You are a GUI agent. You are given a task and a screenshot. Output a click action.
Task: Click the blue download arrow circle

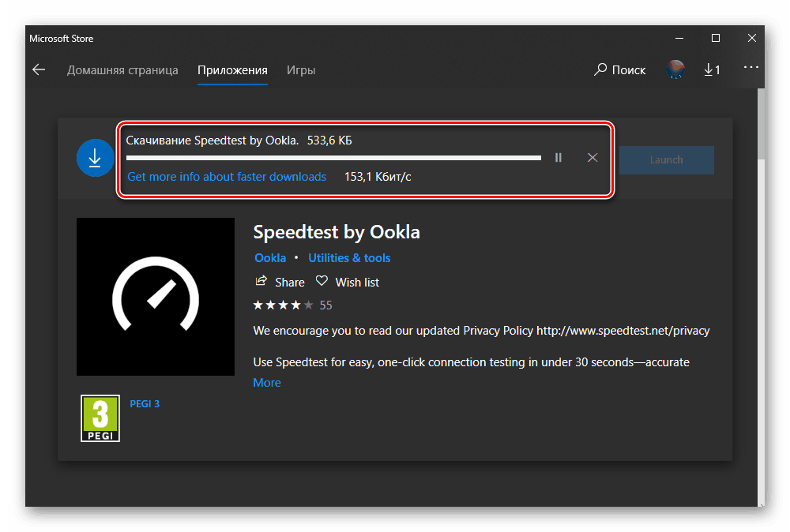point(95,159)
